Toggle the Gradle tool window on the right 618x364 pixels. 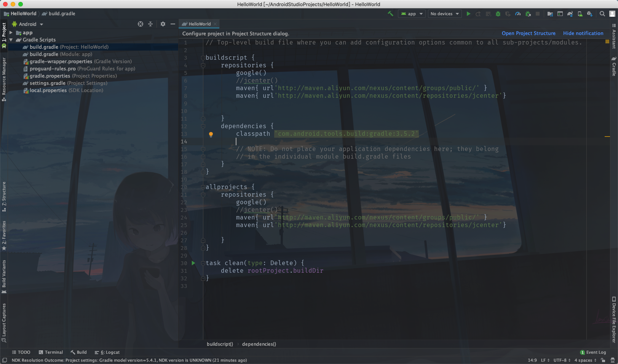pyautogui.click(x=614, y=66)
